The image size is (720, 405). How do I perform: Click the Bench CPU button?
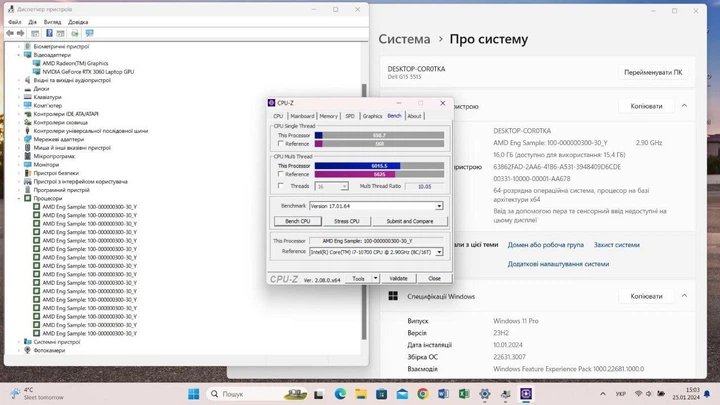coord(298,221)
